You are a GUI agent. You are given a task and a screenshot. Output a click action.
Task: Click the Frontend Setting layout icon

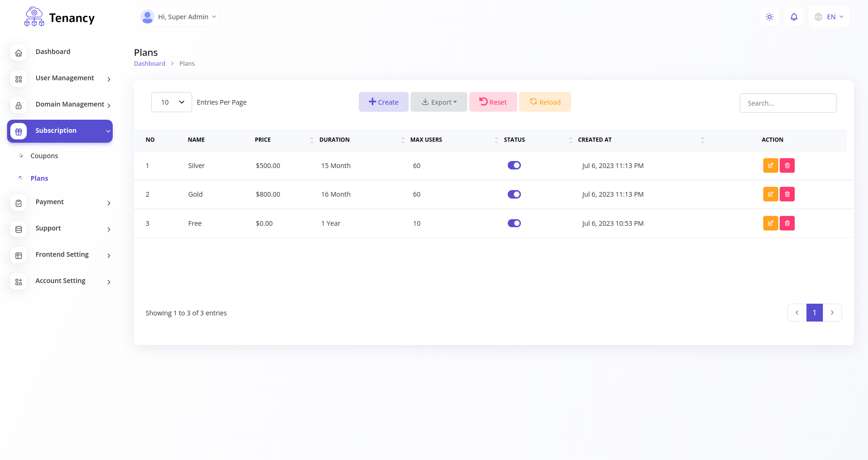(19, 256)
